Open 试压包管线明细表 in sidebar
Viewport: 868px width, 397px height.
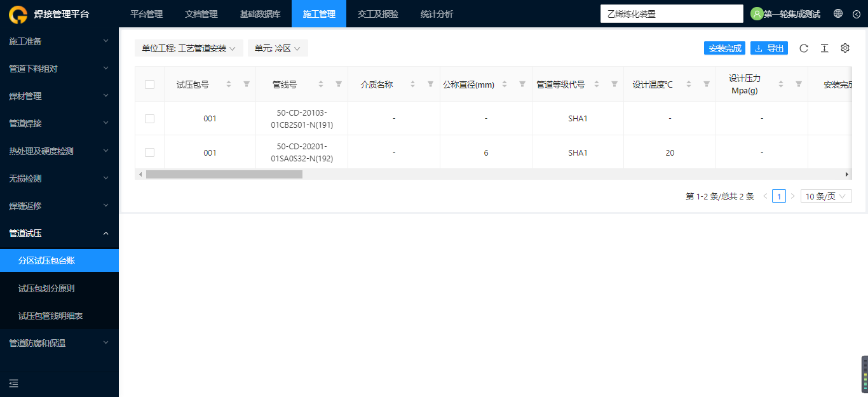click(x=59, y=316)
